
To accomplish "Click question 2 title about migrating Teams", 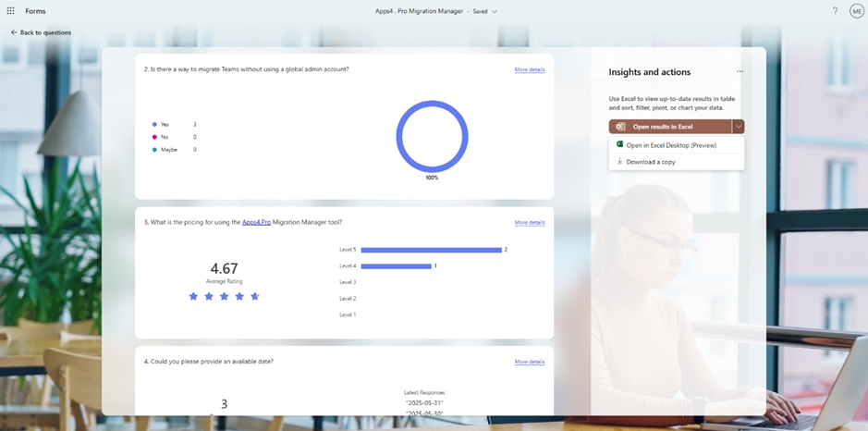I will (246, 69).
